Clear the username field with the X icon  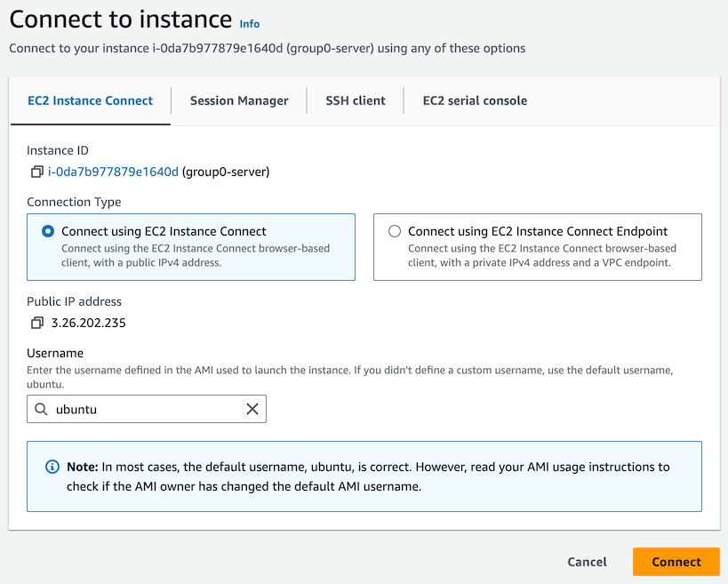pos(252,409)
